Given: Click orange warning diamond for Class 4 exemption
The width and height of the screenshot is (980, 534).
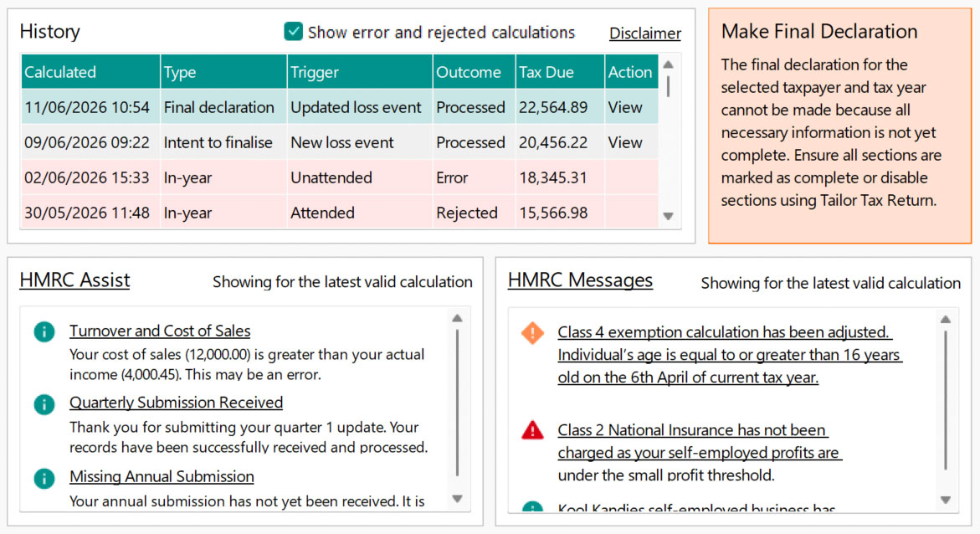Looking at the screenshot, I should pyautogui.click(x=532, y=333).
